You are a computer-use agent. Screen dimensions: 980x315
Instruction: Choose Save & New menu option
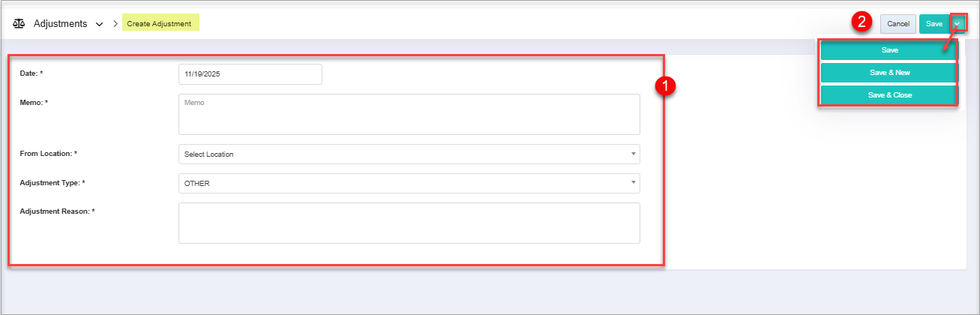(x=889, y=73)
